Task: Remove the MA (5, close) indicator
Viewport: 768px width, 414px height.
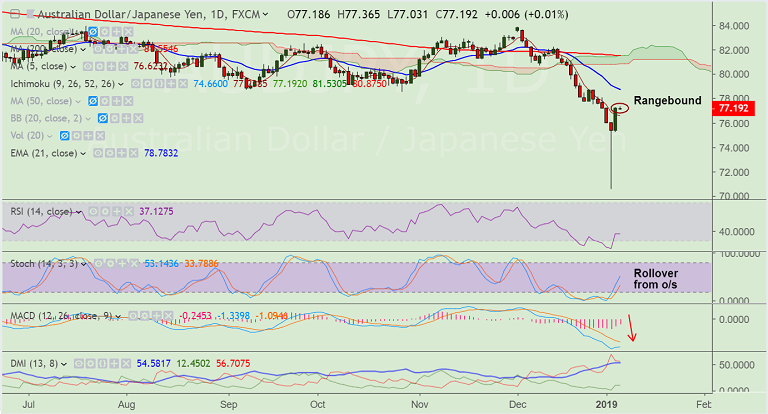Action: [x=123, y=66]
